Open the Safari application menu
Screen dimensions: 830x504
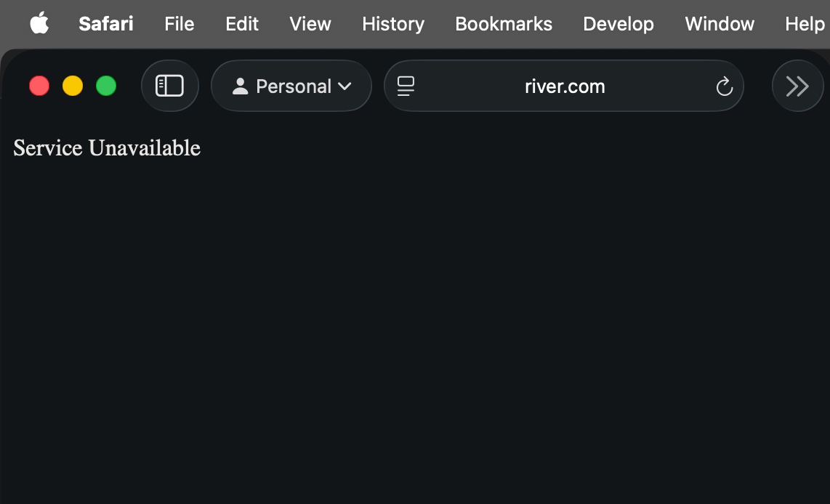coord(106,24)
